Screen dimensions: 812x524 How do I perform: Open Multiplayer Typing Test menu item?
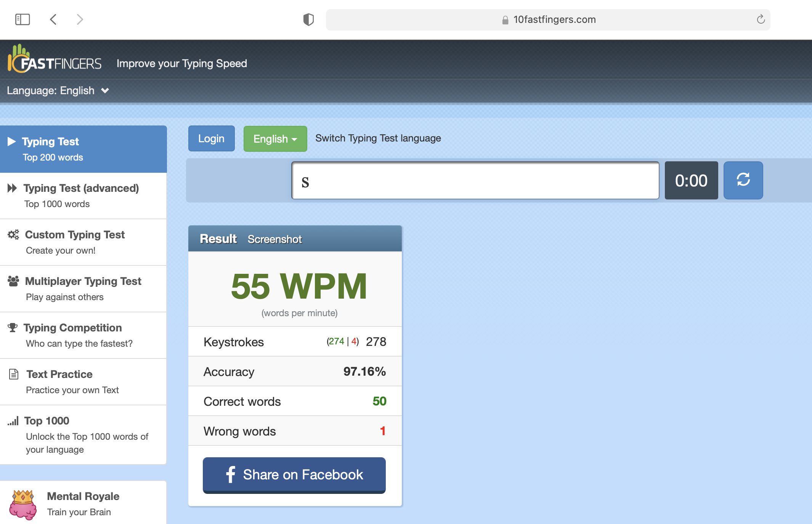click(83, 289)
